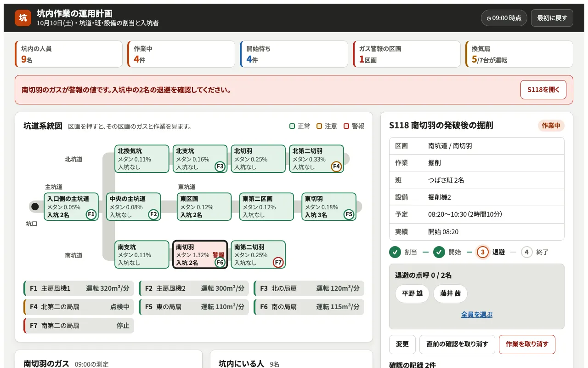Click the 換気扇 5/7台 summary card
The image size is (588, 368).
519,54
